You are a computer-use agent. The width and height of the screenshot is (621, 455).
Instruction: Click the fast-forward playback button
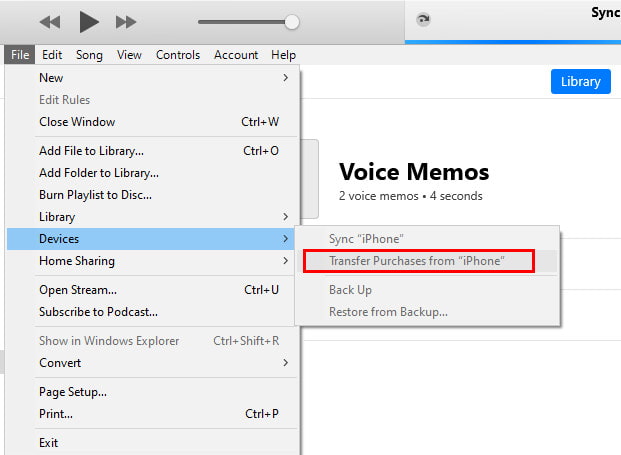[x=126, y=22]
